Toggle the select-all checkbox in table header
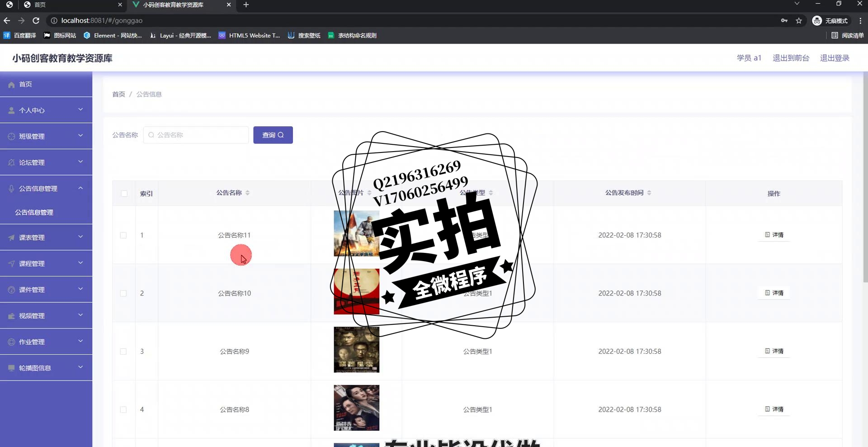The height and width of the screenshot is (447, 868). (x=124, y=194)
